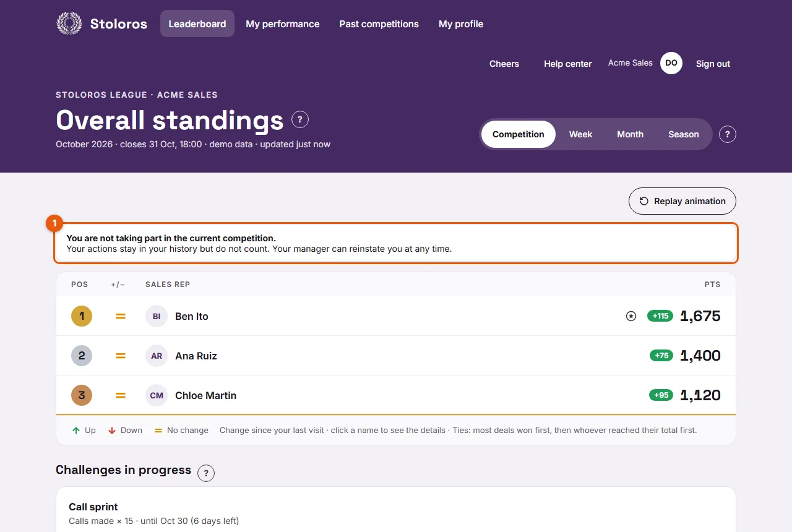Click the Challenges in progress heading
This screenshot has height=532, width=792.
[124, 470]
